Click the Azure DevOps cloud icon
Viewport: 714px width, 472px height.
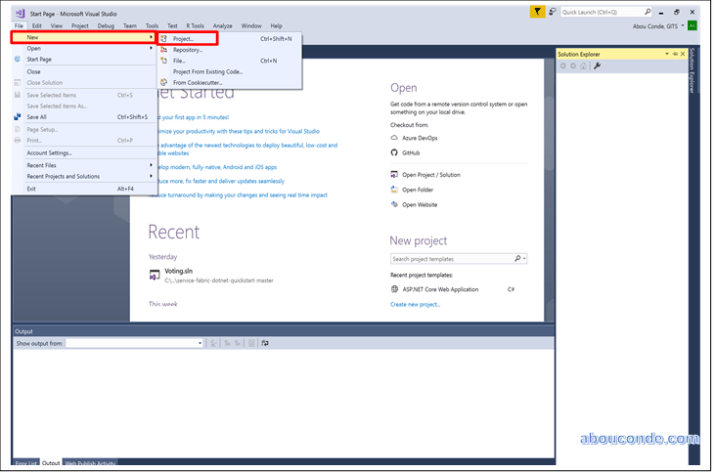(x=394, y=139)
